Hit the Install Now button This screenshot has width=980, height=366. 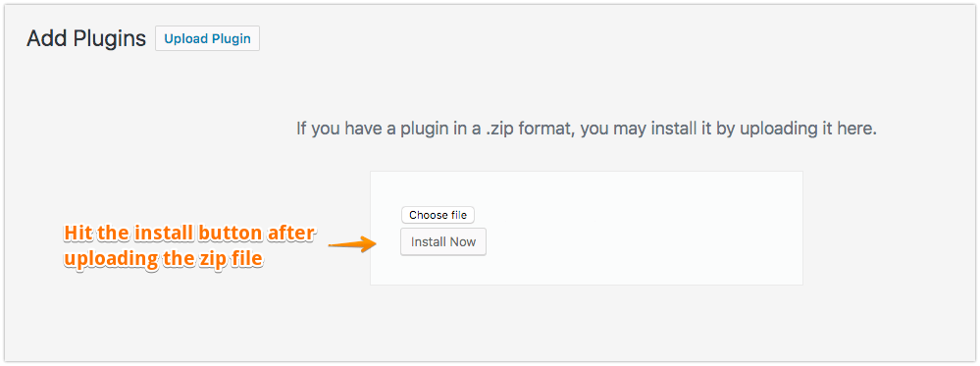[443, 242]
